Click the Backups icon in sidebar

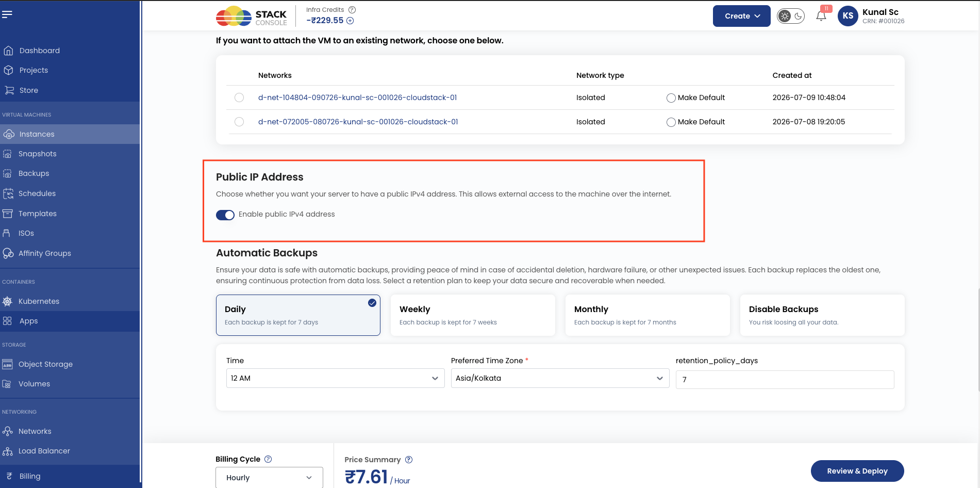pyautogui.click(x=7, y=173)
